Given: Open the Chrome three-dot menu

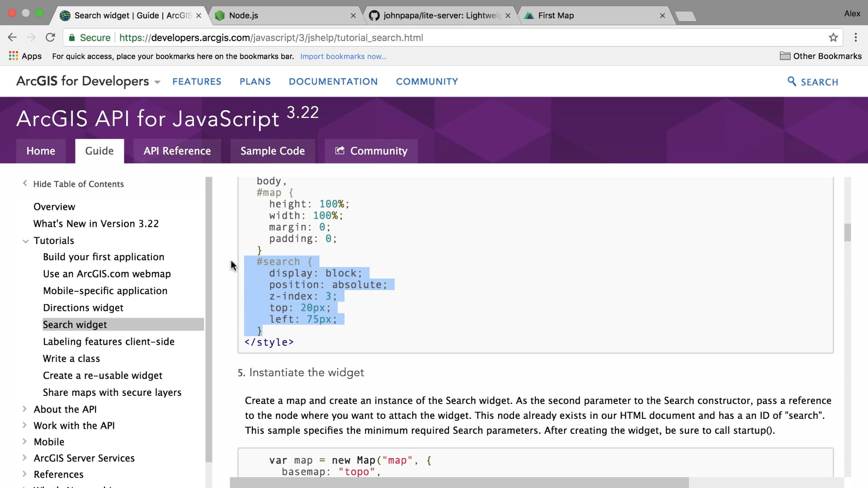Looking at the screenshot, I should pyautogui.click(x=855, y=38).
